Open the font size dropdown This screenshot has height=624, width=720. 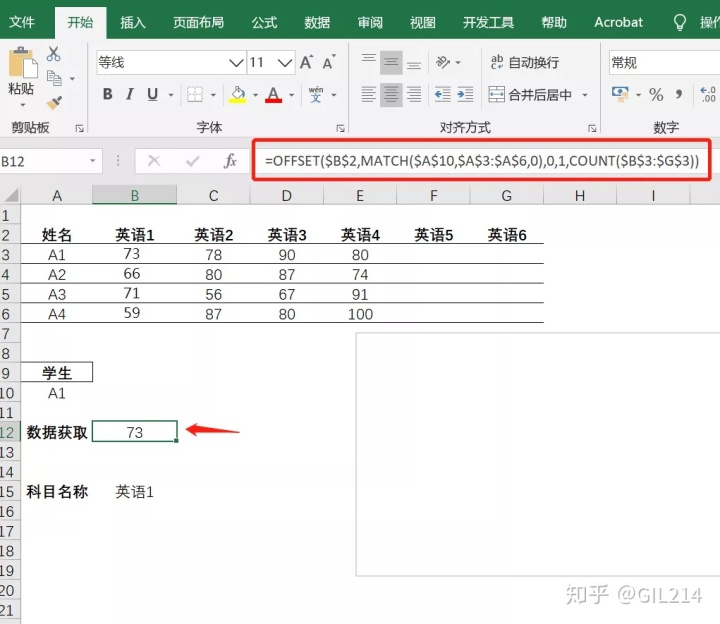point(285,62)
